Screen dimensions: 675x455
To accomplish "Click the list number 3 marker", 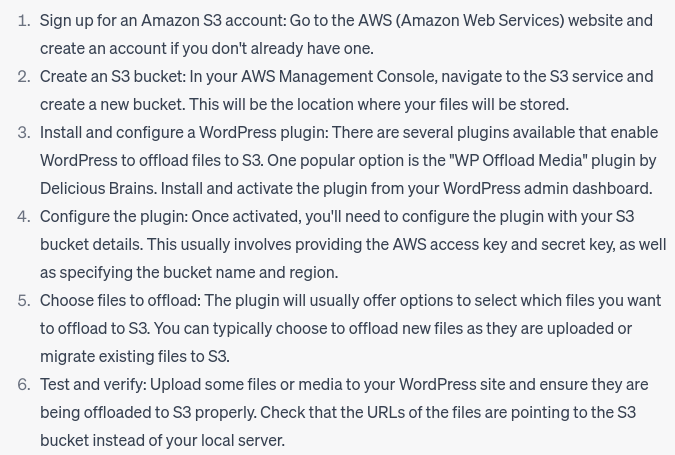I will point(25,133).
